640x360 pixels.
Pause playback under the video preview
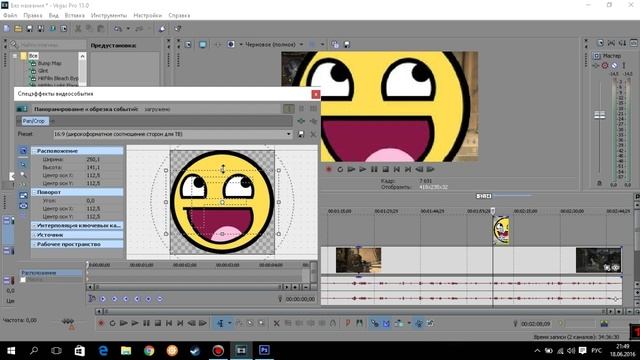pos(374,169)
